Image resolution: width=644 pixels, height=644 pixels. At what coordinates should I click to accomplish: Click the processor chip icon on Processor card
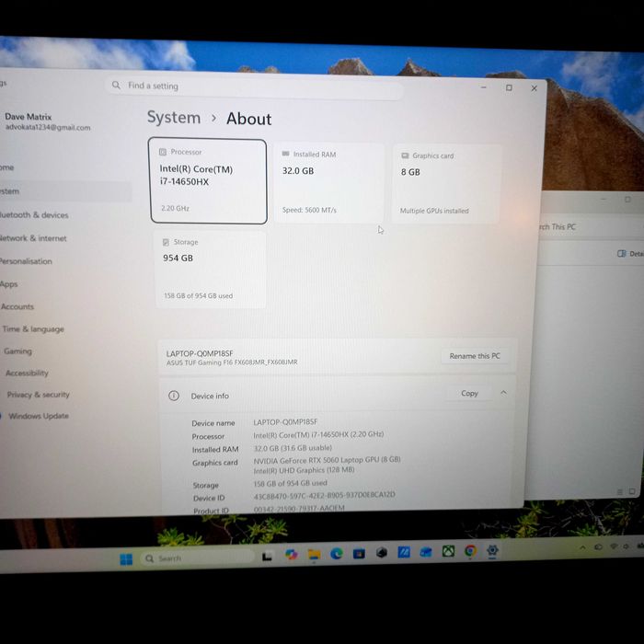pyautogui.click(x=163, y=152)
